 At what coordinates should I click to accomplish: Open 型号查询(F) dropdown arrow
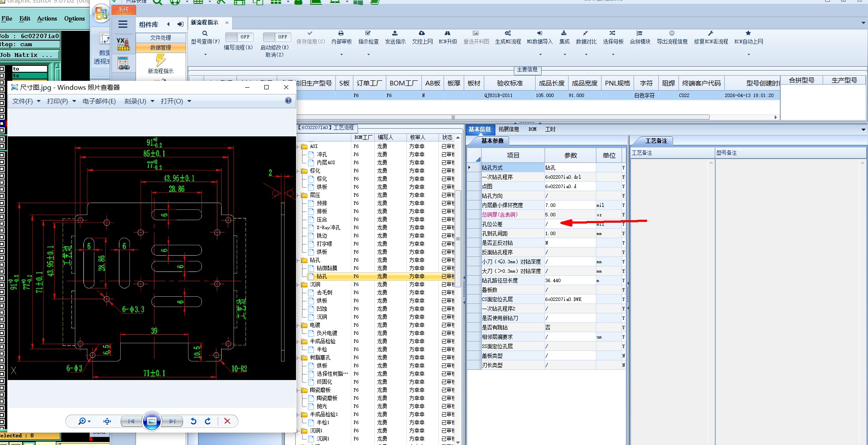[205, 55]
